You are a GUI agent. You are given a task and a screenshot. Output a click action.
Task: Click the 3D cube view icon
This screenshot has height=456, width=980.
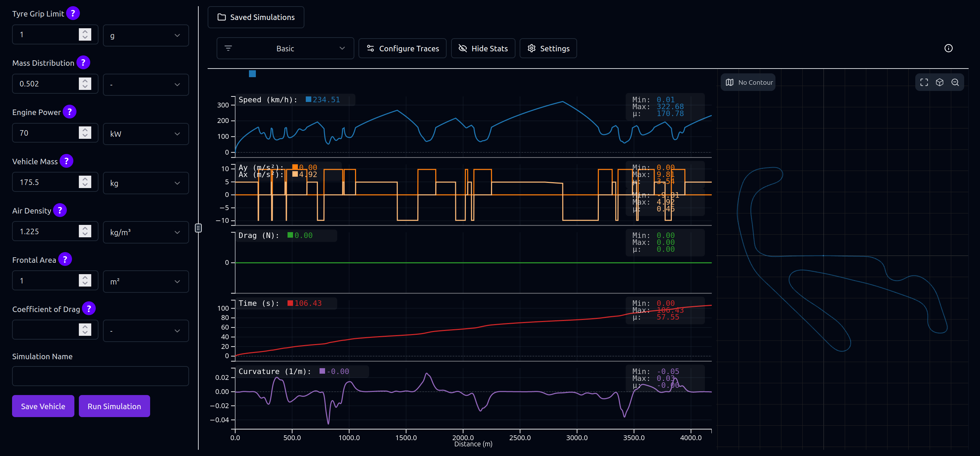[940, 82]
